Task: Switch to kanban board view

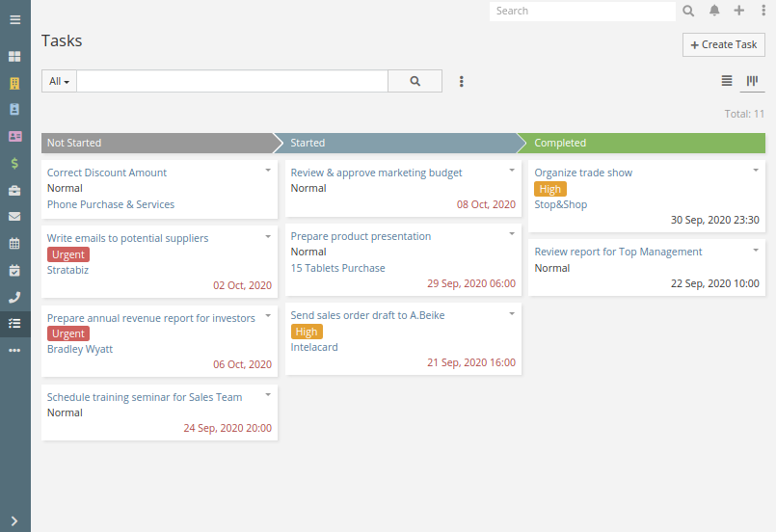Action: pyautogui.click(x=752, y=81)
